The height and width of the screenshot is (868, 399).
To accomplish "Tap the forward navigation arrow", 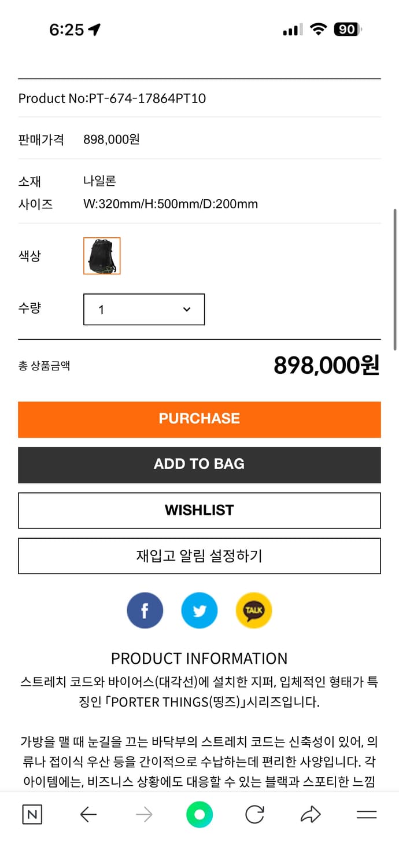I will 143,814.
